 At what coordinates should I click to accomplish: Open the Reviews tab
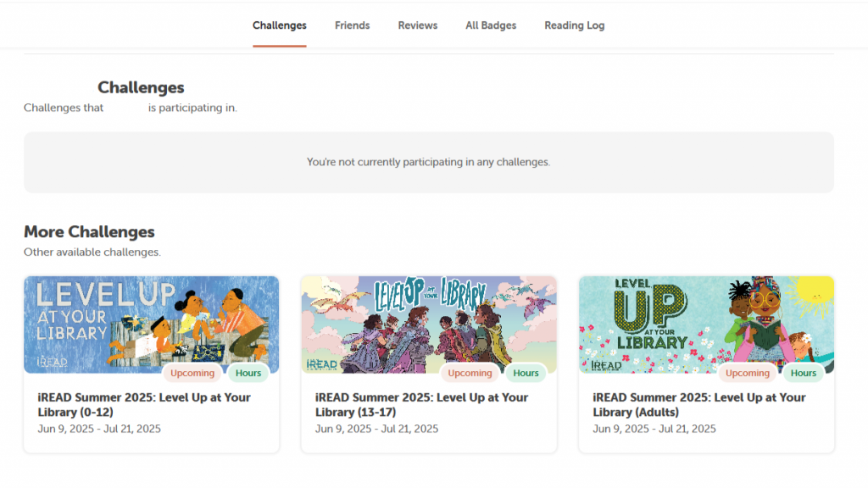point(417,25)
